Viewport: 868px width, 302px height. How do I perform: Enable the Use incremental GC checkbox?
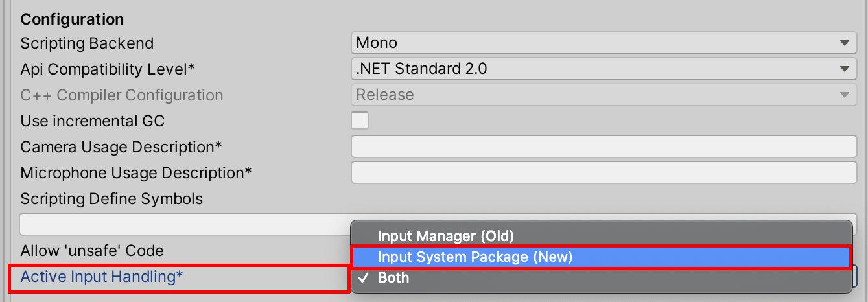360,121
